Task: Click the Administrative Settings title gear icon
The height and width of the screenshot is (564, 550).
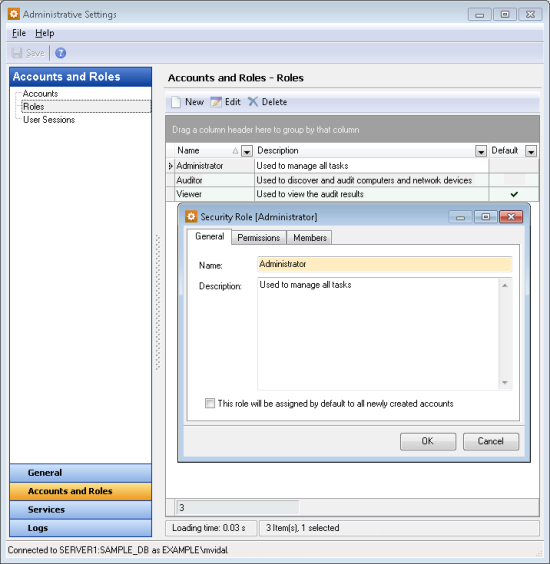Action: 14,14
